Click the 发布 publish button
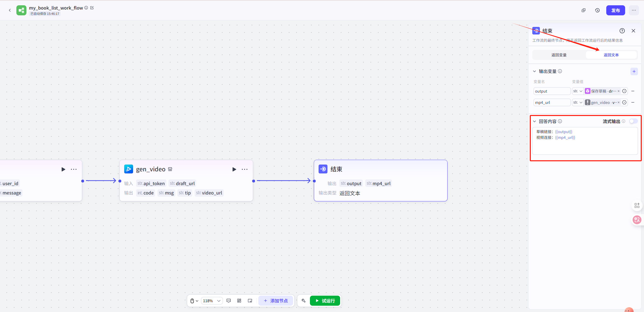Viewport: 644px width, 312px height. 615,10
